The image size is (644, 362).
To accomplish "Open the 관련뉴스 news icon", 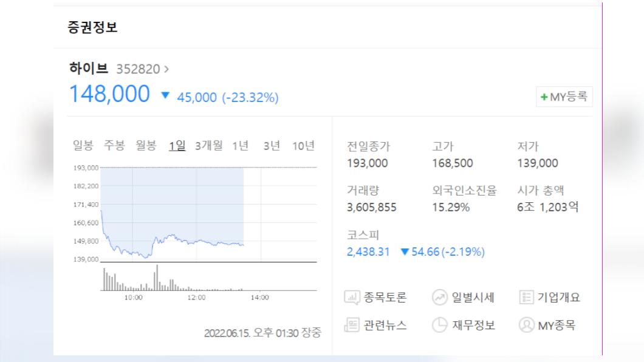I will 352,325.
